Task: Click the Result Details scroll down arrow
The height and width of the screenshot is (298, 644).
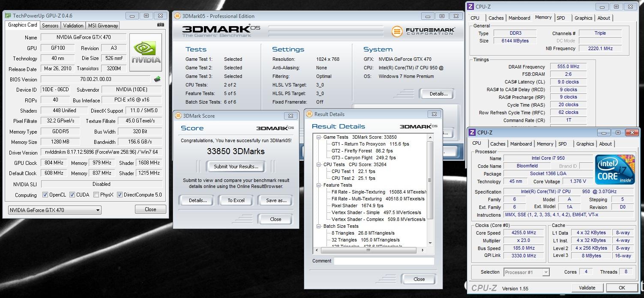Action: click(x=431, y=244)
